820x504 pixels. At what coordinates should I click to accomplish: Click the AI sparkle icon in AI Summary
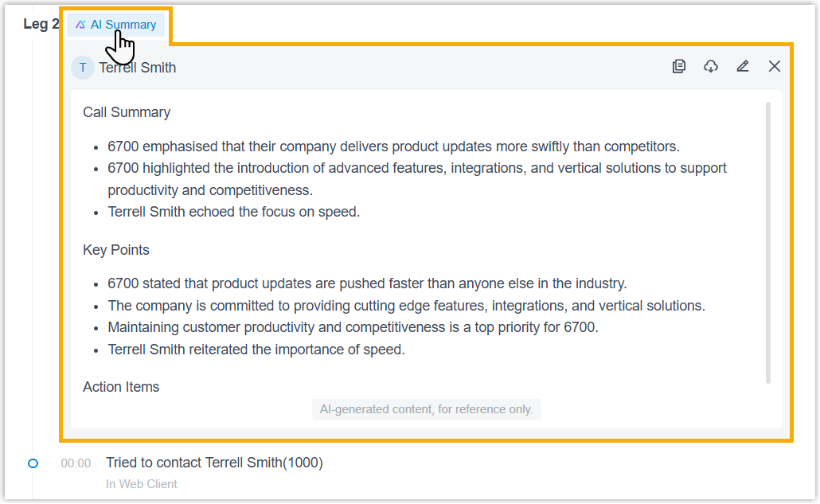coord(80,25)
